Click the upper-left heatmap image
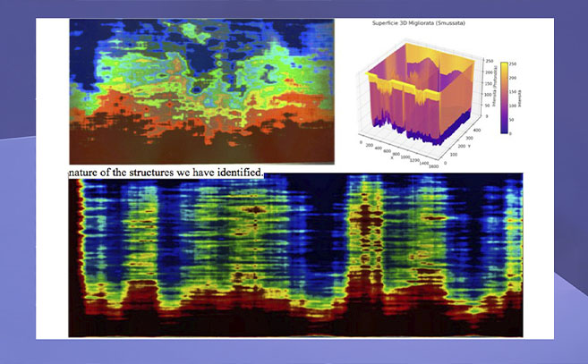588x364 pixels. click(201, 89)
